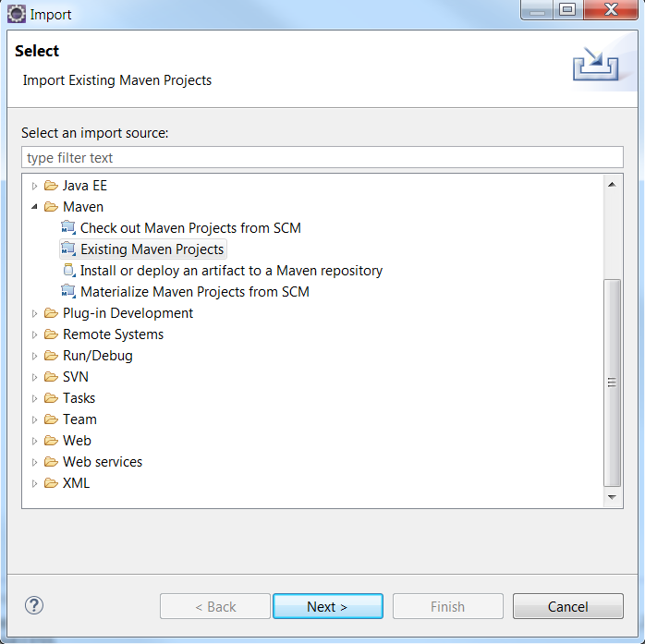Expand the Plug-in Development node
645x644 pixels.
point(35,313)
